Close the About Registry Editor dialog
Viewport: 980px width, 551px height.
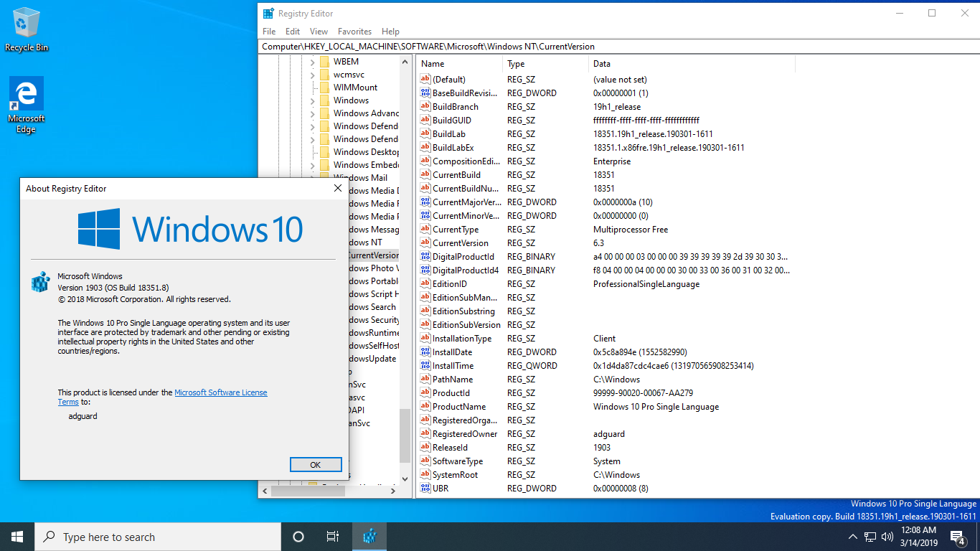[x=338, y=189]
